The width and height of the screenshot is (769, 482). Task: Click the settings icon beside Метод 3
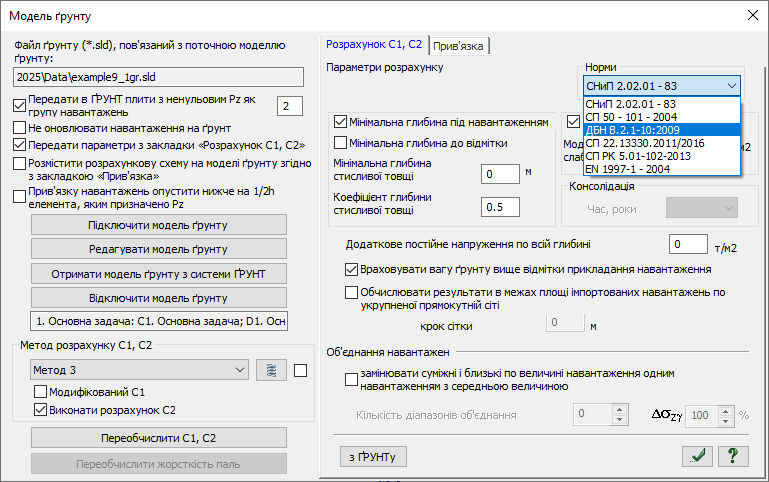click(269, 370)
